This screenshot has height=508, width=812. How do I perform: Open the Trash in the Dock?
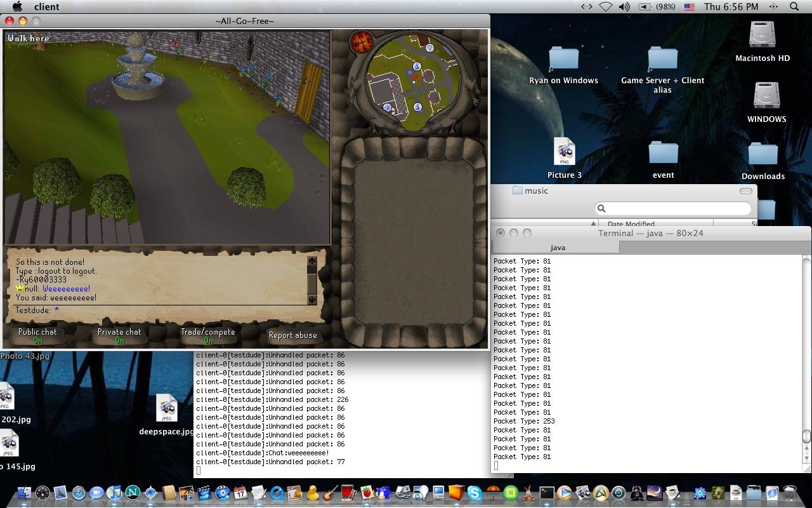point(790,493)
